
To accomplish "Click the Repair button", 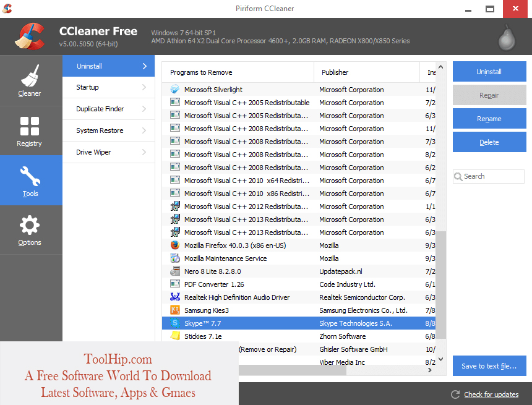I will [x=489, y=95].
